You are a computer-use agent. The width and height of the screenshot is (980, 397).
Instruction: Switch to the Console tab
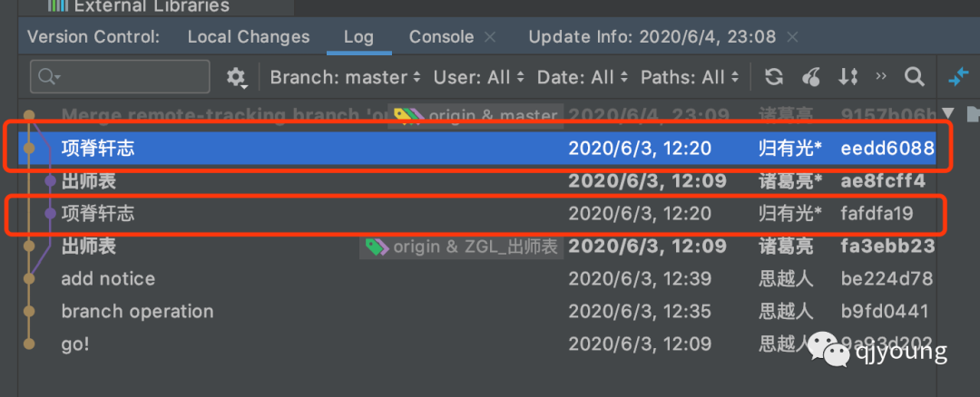441,37
